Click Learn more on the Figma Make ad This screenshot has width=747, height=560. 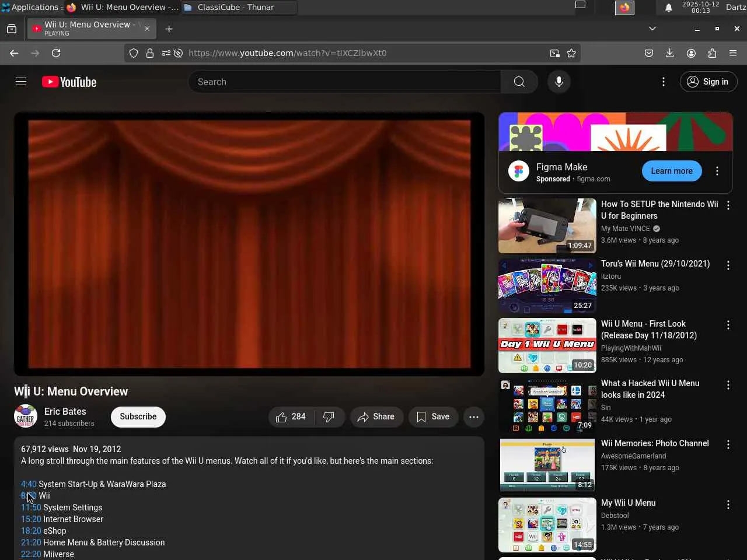(x=672, y=171)
